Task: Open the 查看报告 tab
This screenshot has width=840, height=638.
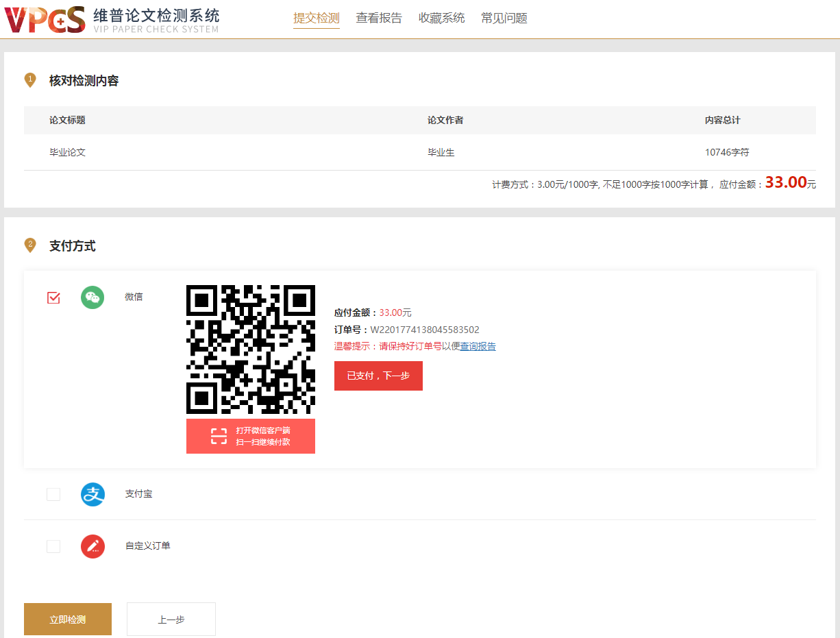Action: click(x=379, y=19)
